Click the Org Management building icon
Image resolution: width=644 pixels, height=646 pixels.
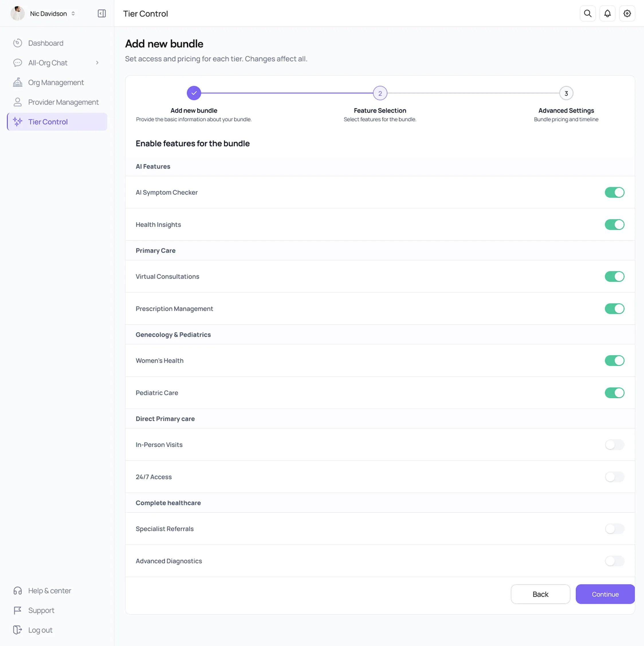[x=18, y=82]
